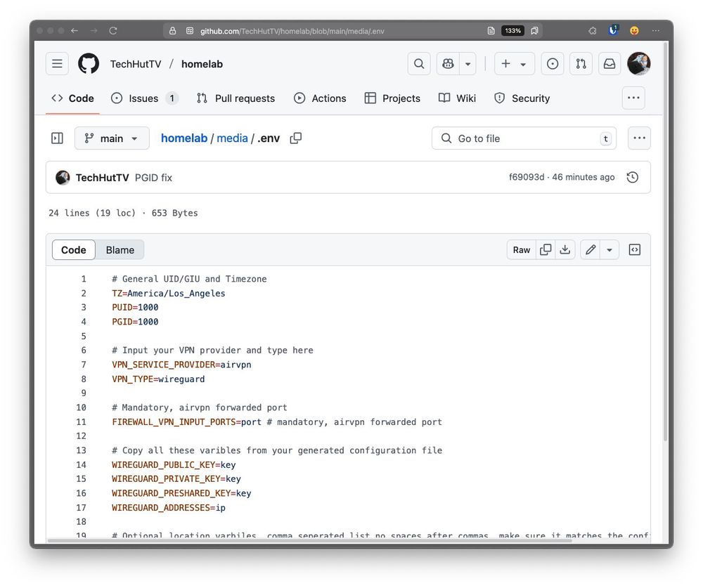
Task: Go back using the browser back arrow
Action: point(75,30)
